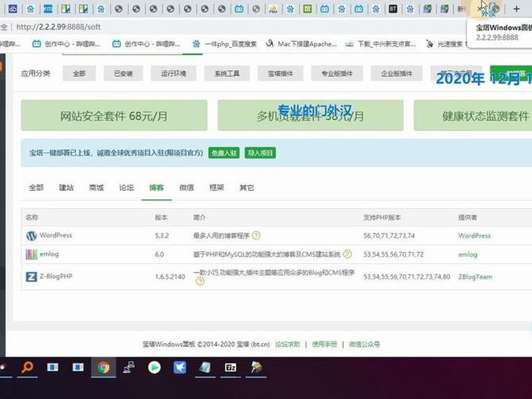This screenshot has width=532, height=399.
Task: Open the taskbar icon right of 7z
Action: pos(257,368)
